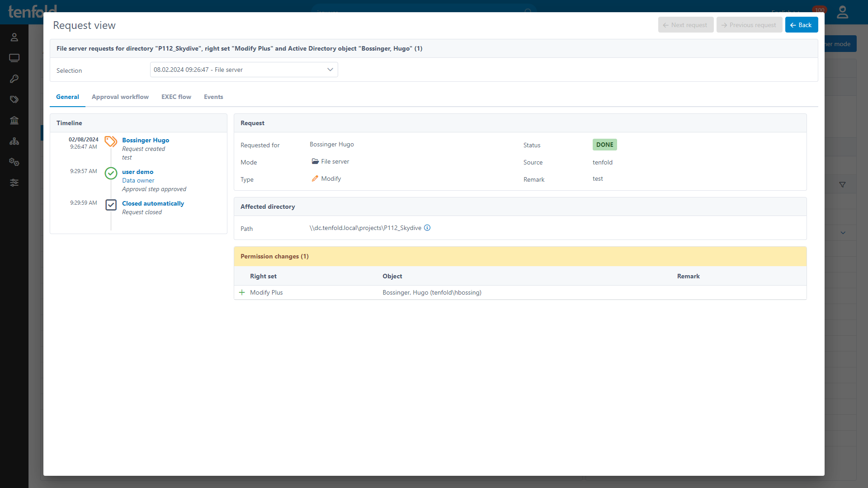Open the gears settings sidebar icon
Image resolution: width=868 pixels, height=488 pixels.
(x=14, y=162)
